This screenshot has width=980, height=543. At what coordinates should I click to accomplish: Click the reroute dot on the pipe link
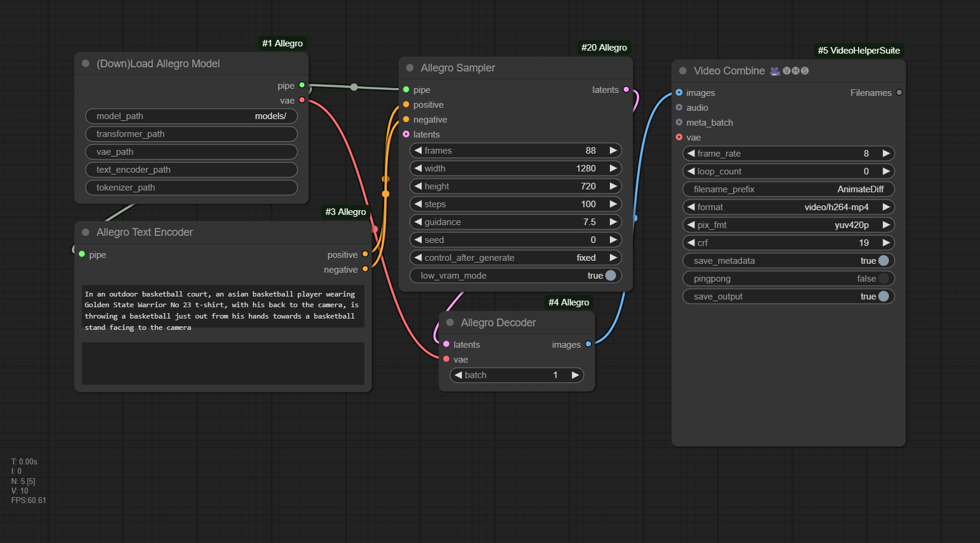[x=354, y=87]
